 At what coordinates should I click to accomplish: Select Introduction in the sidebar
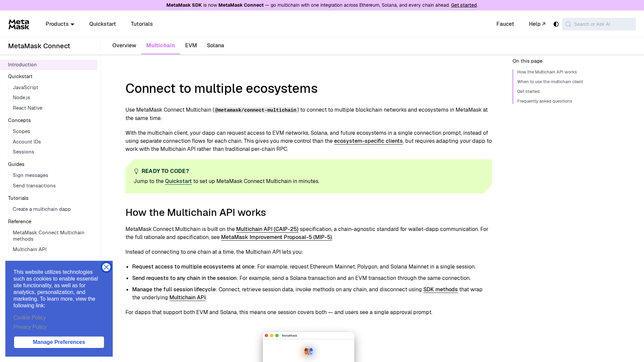tap(49, 65)
